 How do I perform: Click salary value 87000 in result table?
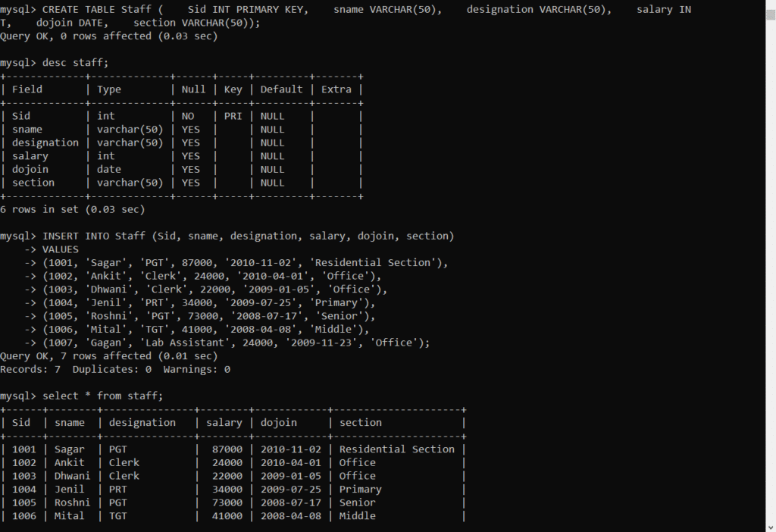pos(227,449)
